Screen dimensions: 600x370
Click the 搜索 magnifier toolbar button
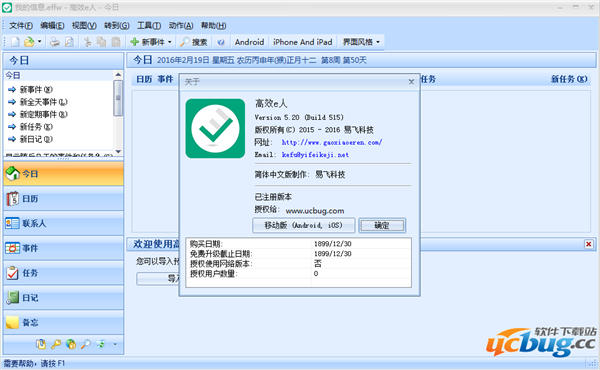(194, 42)
